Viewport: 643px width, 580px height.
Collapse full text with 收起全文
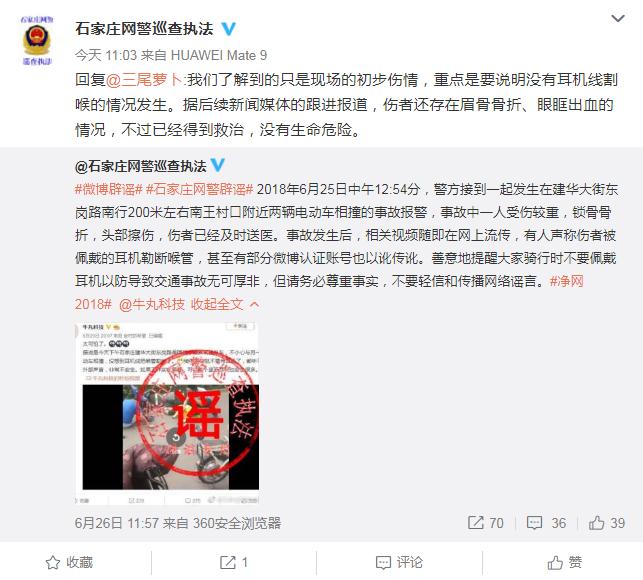click(x=225, y=304)
